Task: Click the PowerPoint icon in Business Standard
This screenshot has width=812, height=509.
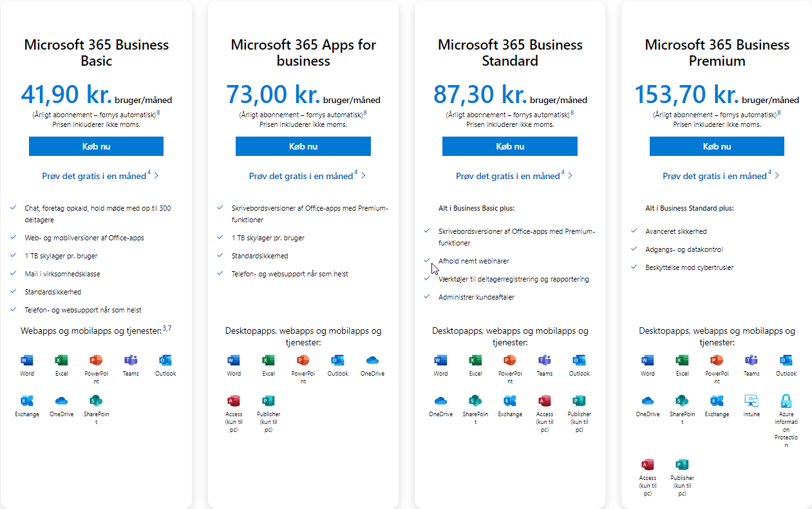Action: click(510, 360)
